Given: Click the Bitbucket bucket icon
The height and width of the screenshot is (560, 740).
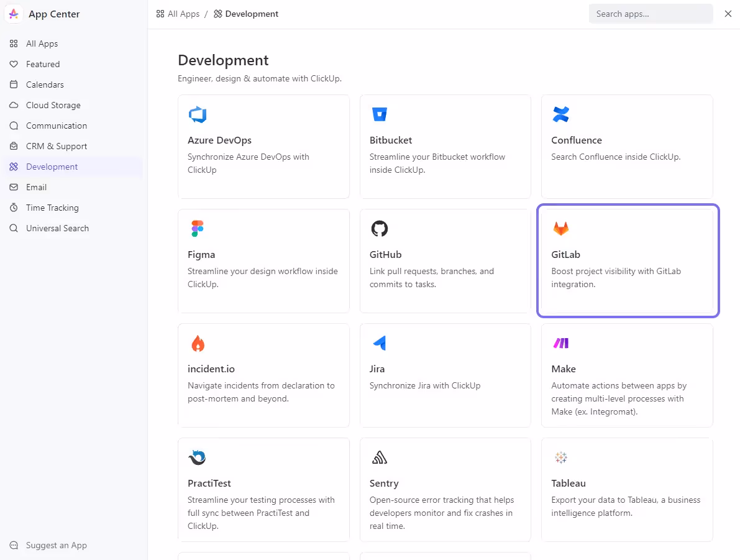Looking at the screenshot, I should click(379, 115).
